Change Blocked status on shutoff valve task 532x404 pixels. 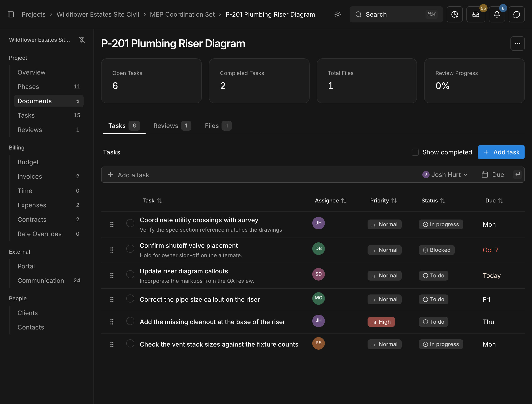437,250
